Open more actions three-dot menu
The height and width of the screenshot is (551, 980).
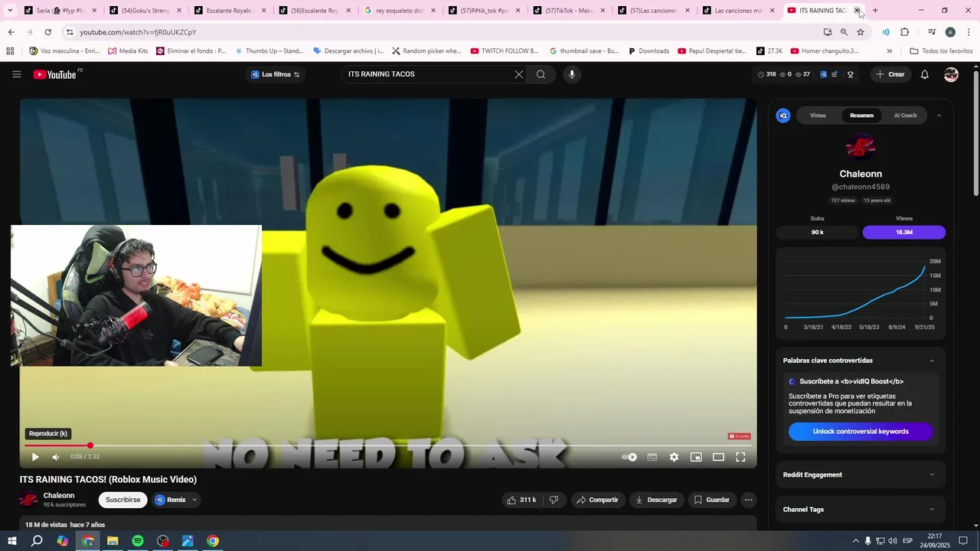coord(748,500)
